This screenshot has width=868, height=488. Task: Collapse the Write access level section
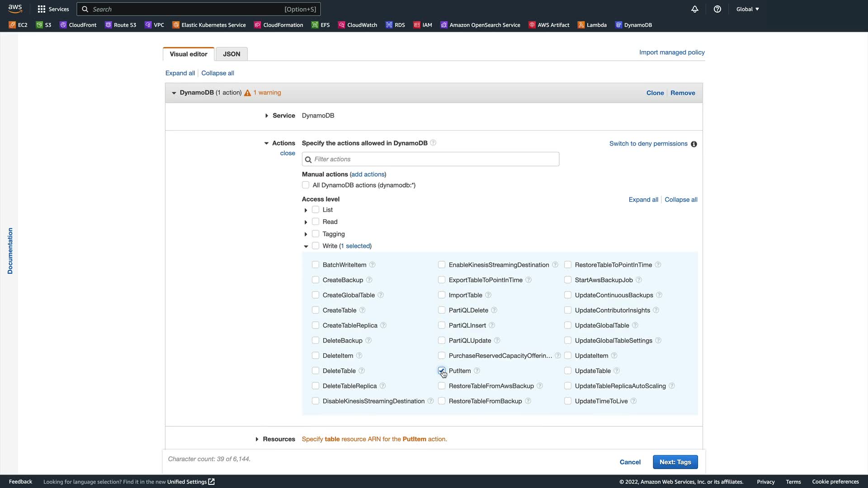[x=306, y=246]
